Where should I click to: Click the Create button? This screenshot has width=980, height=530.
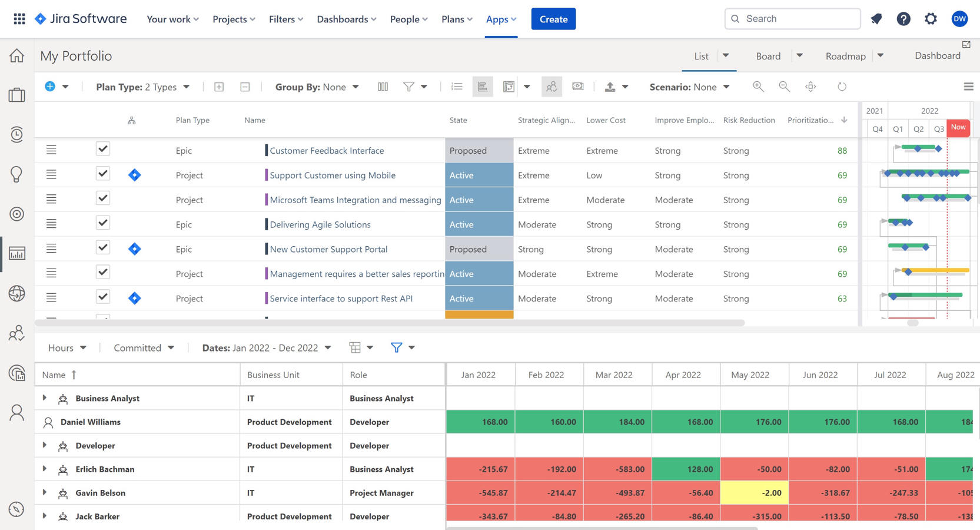click(x=553, y=19)
